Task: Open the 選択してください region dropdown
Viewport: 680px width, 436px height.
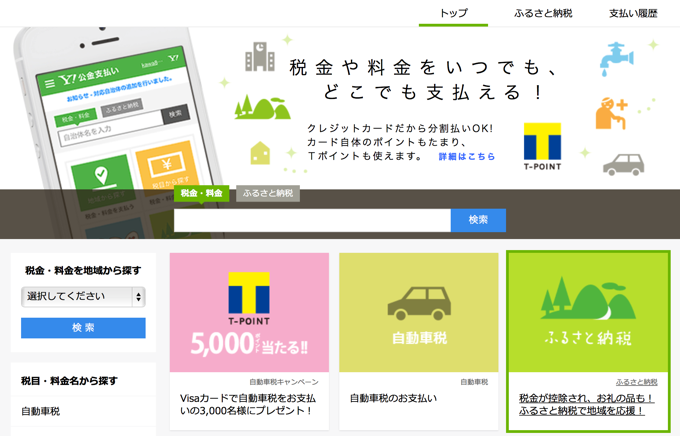Action: [x=83, y=297]
